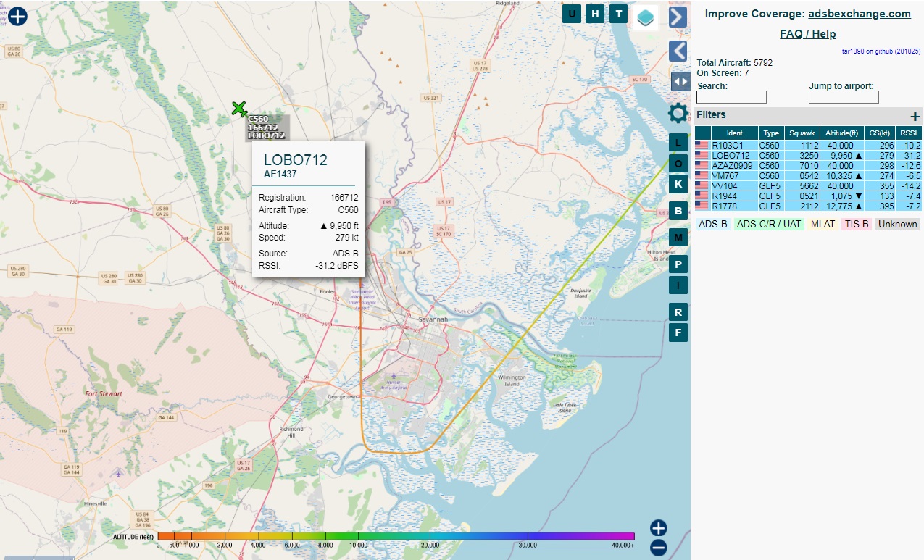
Task: Expand the Filters section with plus
Action: tap(915, 116)
